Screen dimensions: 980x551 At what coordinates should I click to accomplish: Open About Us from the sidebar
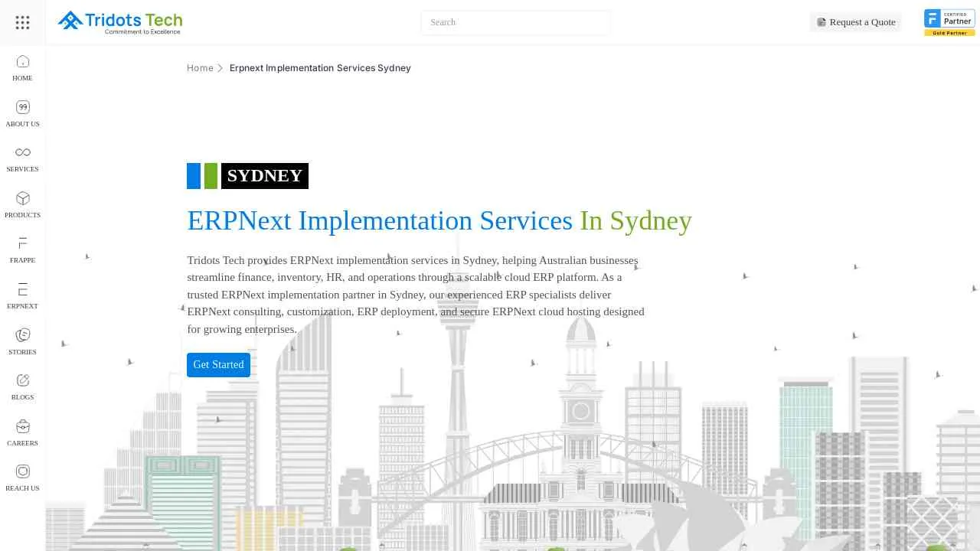22,113
